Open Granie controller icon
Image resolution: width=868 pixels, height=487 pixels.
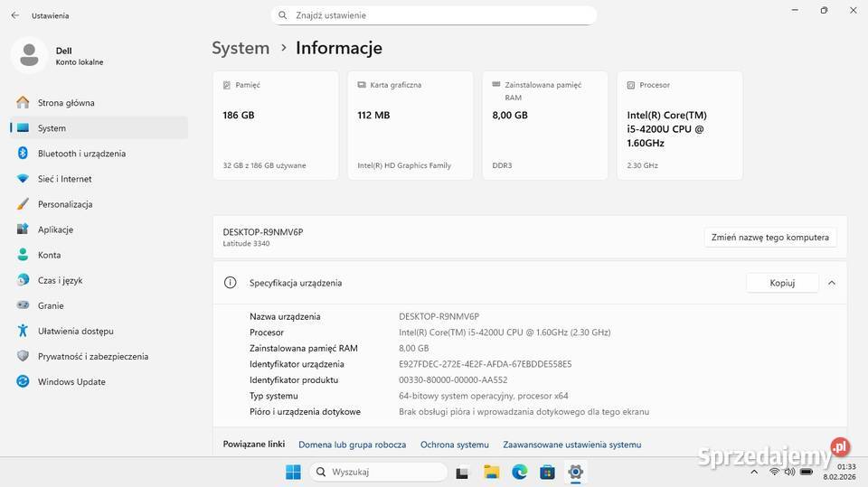click(x=23, y=304)
